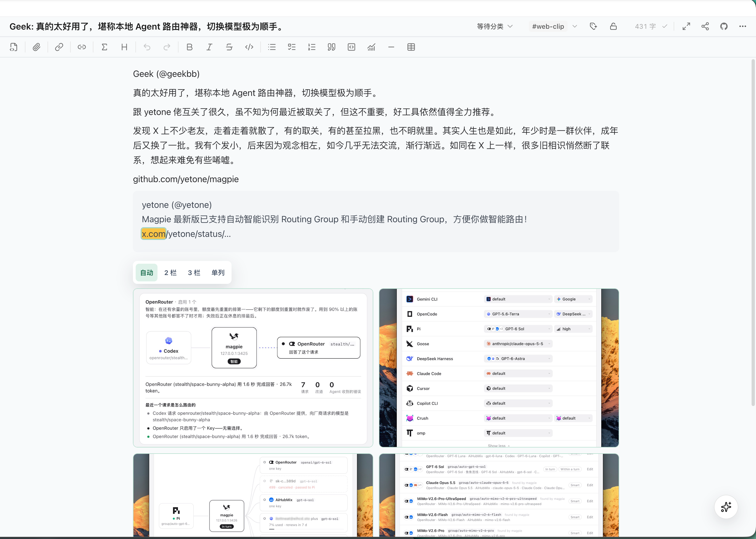The image size is (756, 539).
Task: Open the 等待分类 category dropdown
Action: [x=495, y=26]
